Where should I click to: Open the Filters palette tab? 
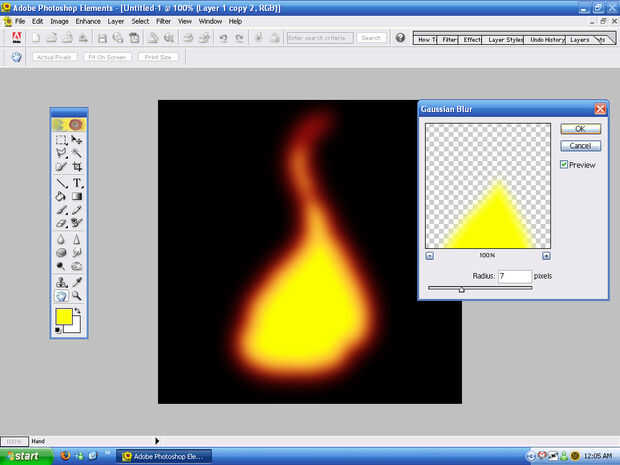pyautogui.click(x=449, y=40)
